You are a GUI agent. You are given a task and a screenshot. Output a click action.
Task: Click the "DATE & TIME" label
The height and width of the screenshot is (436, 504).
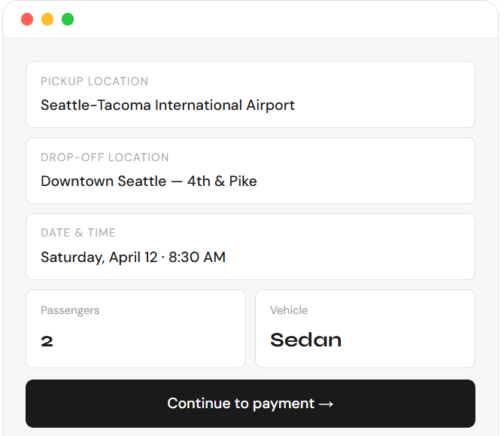click(x=78, y=233)
